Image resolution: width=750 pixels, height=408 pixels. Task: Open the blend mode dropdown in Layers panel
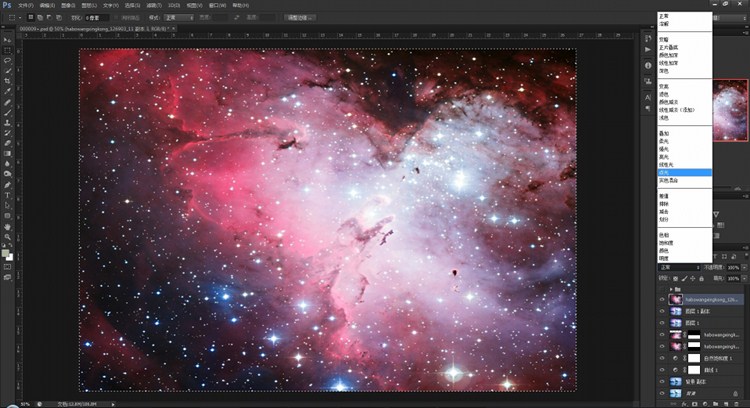tap(680, 267)
